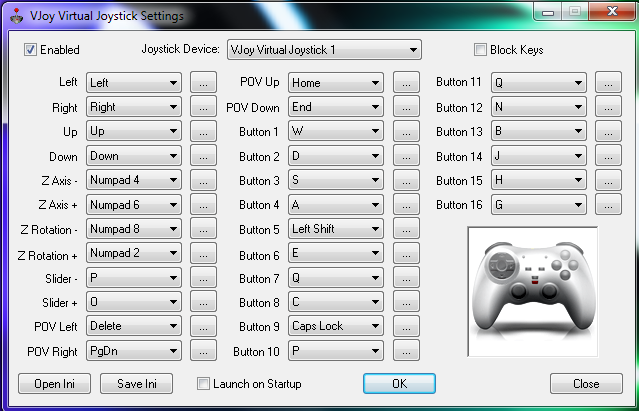Viewport: 639px width, 411px height.
Task: Open Button 9 dropdown showing Caps Lock
Action: pos(336,326)
